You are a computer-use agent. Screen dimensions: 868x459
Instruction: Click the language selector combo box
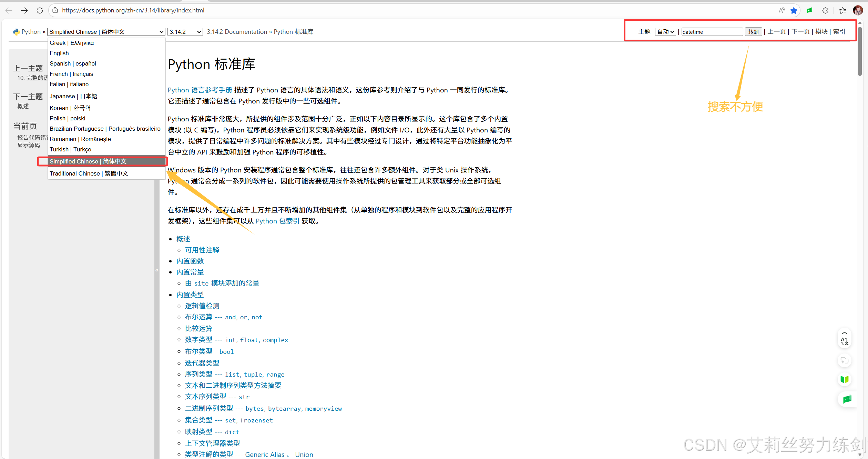106,32
